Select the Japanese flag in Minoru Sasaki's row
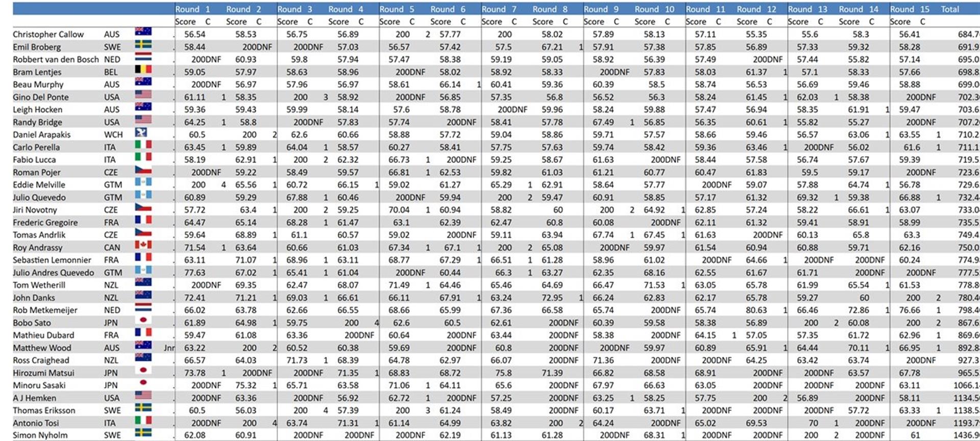 (143, 382)
